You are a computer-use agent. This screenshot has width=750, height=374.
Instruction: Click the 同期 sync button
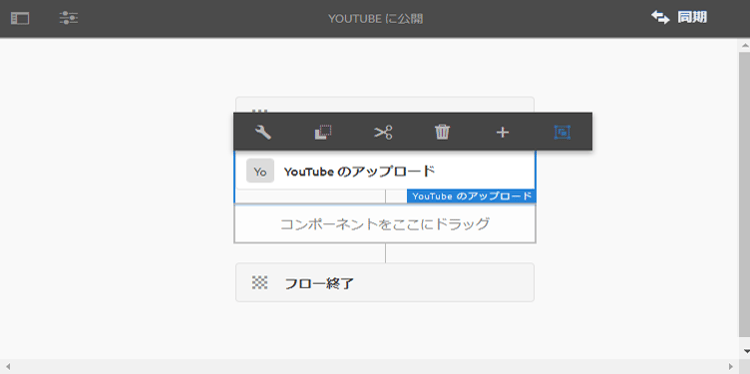679,18
